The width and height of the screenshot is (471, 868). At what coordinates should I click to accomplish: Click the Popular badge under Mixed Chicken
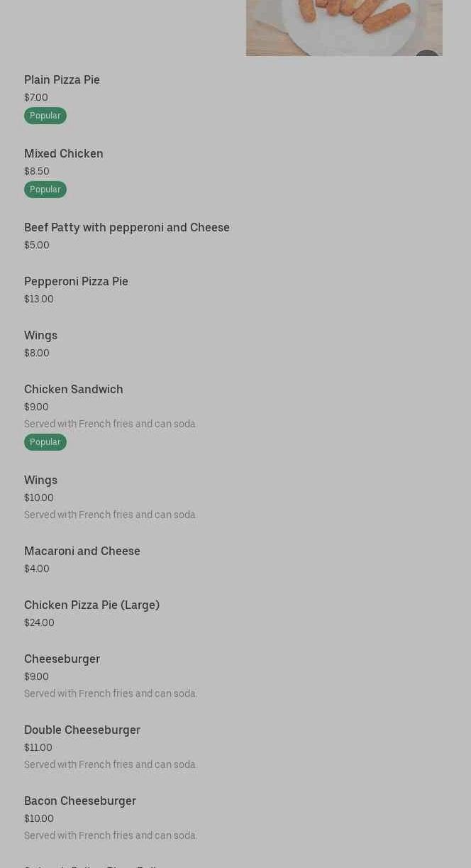45,189
